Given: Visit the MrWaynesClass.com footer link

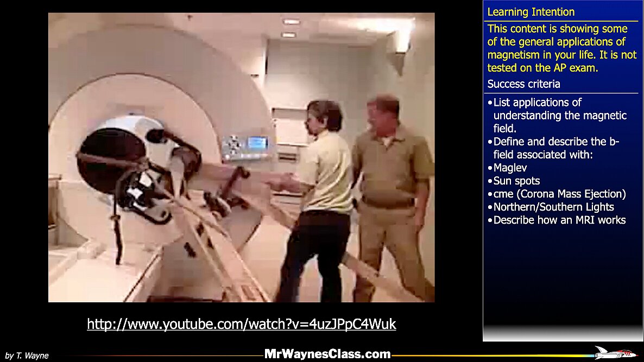Looking at the screenshot, I should [327, 354].
